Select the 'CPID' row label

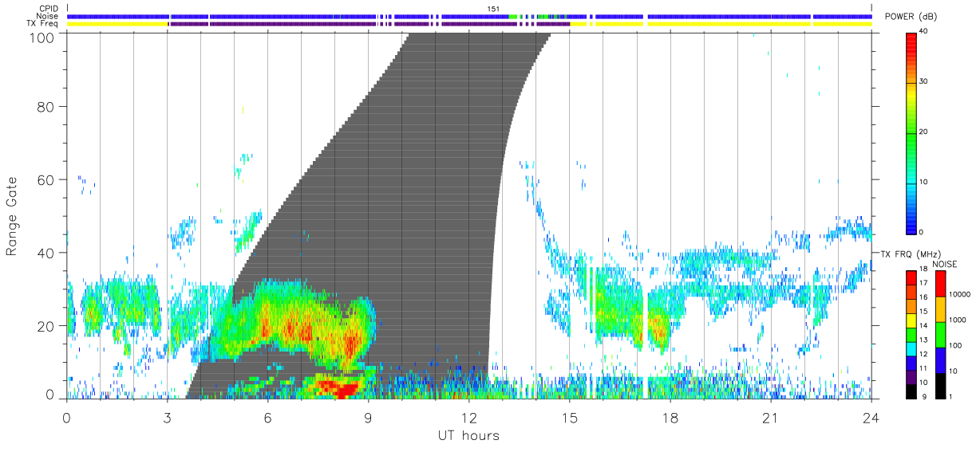coord(49,9)
